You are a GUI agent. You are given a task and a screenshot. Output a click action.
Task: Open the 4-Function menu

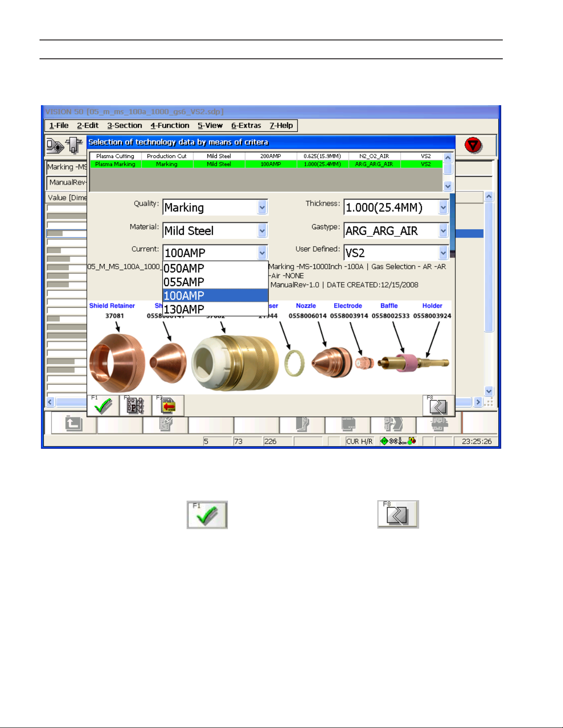point(170,125)
